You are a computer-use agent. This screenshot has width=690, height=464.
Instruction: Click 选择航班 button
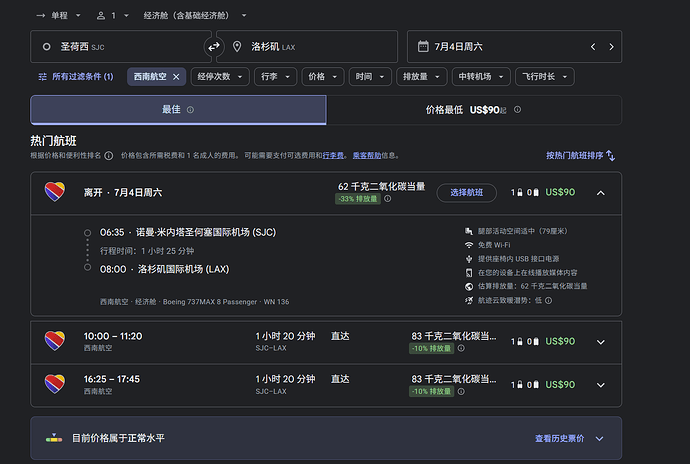(466, 193)
